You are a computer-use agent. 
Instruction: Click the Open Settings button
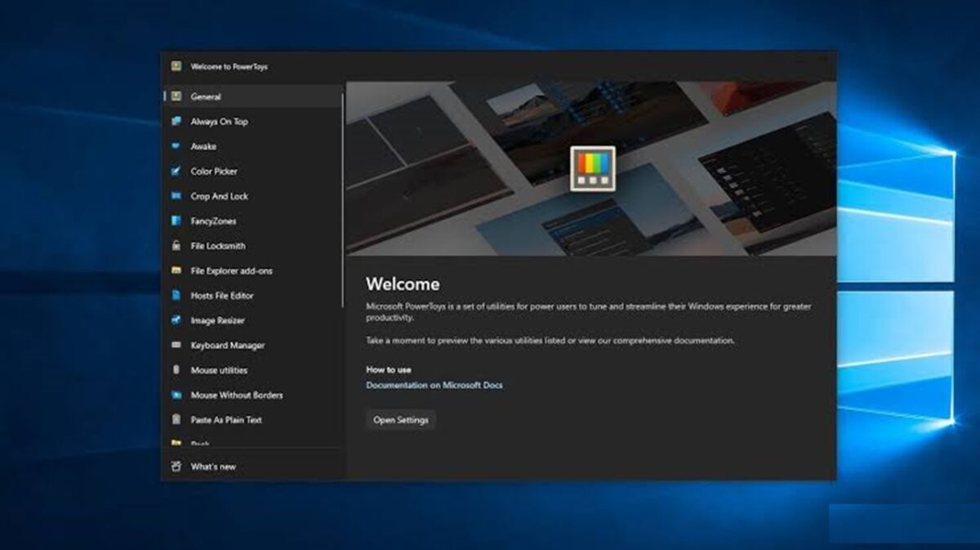(401, 420)
